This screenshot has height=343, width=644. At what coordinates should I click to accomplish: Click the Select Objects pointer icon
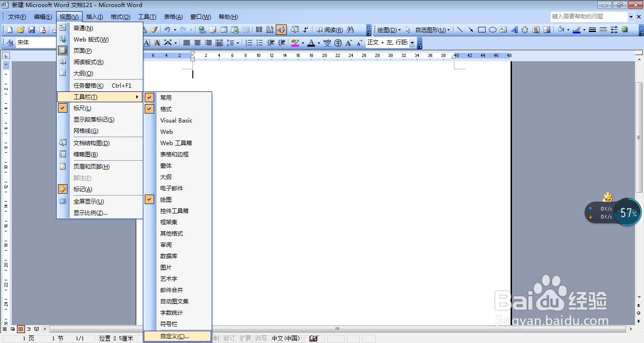408,30
